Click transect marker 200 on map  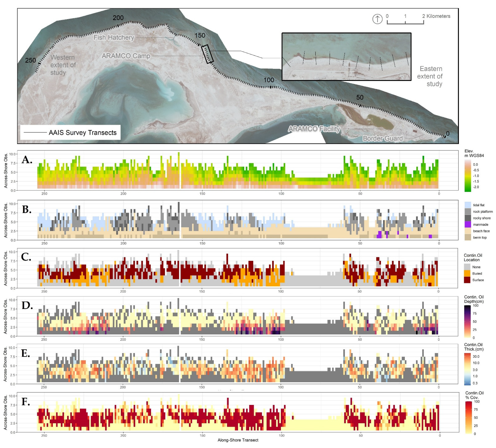(118, 18)
